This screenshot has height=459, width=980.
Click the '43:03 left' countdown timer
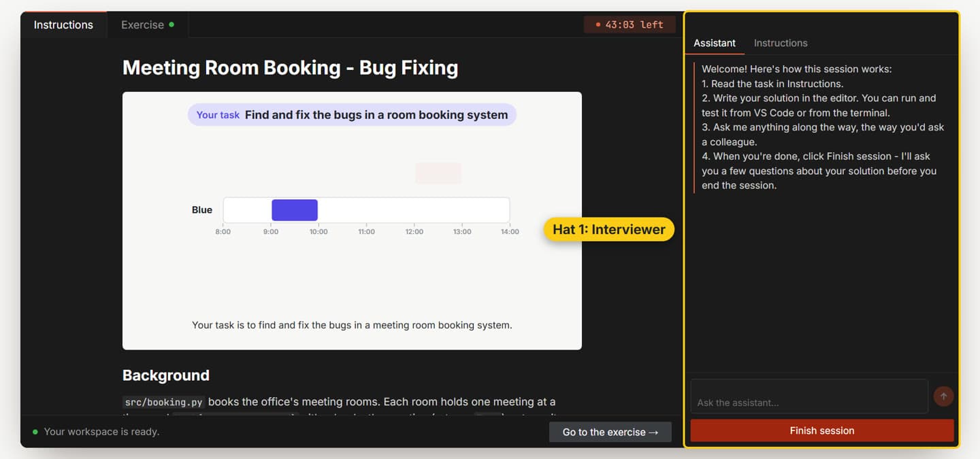(630, 24)
